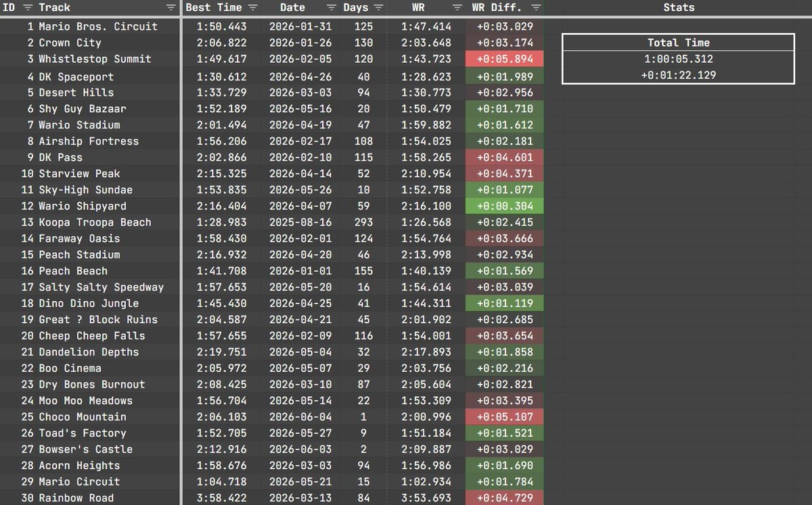Viewport: 812px width, 505px height.
Task: Select the +0:04.601 WR Diff cell
Action: [505, 158]
